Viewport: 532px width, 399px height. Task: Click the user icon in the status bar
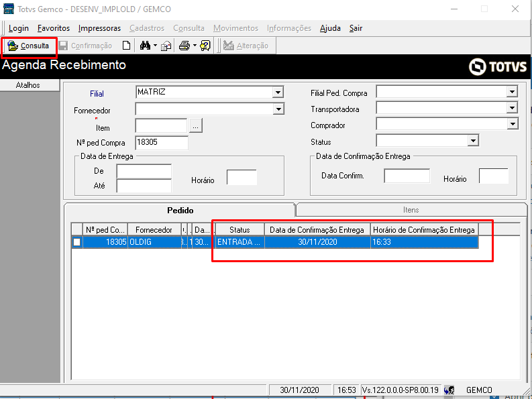click(449, 390)
